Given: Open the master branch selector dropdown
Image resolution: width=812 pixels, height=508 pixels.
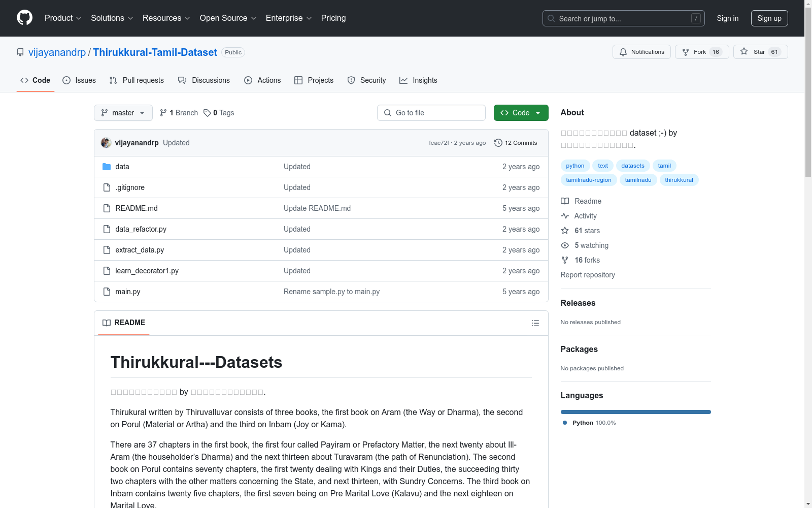Looking at the screenshot, I should [123, 113].
